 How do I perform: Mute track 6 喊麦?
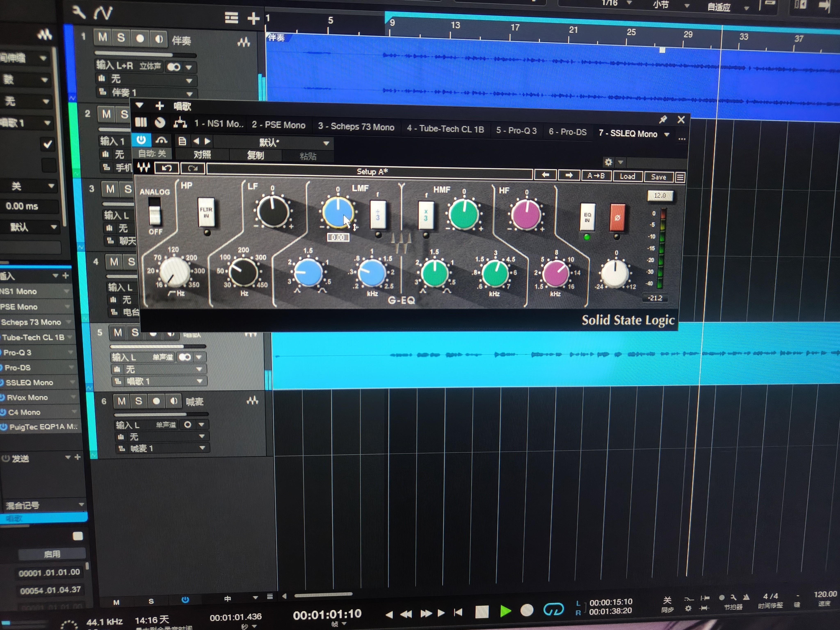tap(122, 401)
